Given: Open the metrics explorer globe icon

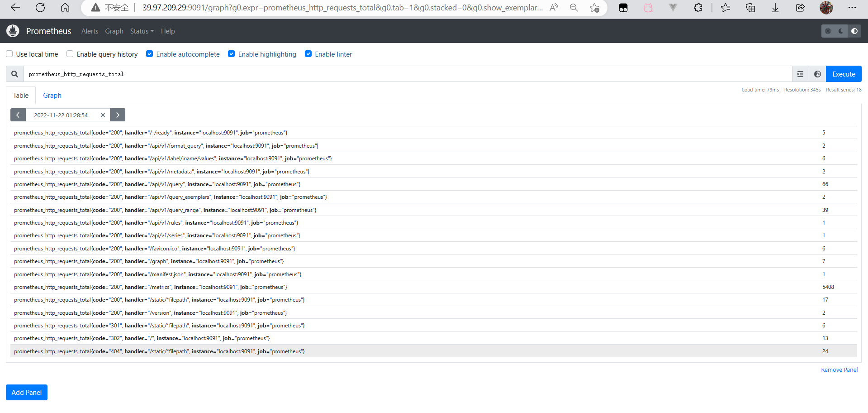Looking at the screenshot, I should (x=817, y=74).
